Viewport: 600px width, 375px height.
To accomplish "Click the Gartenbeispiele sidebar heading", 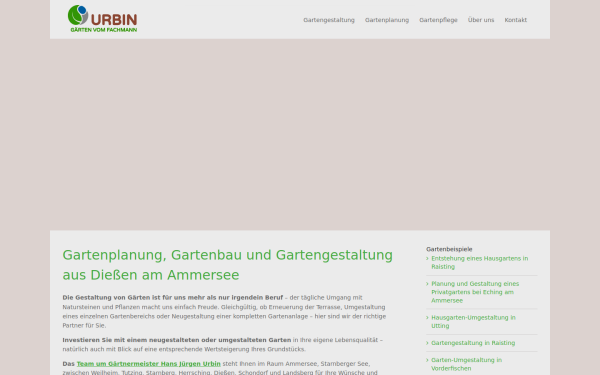I will (x=449, y=249).
